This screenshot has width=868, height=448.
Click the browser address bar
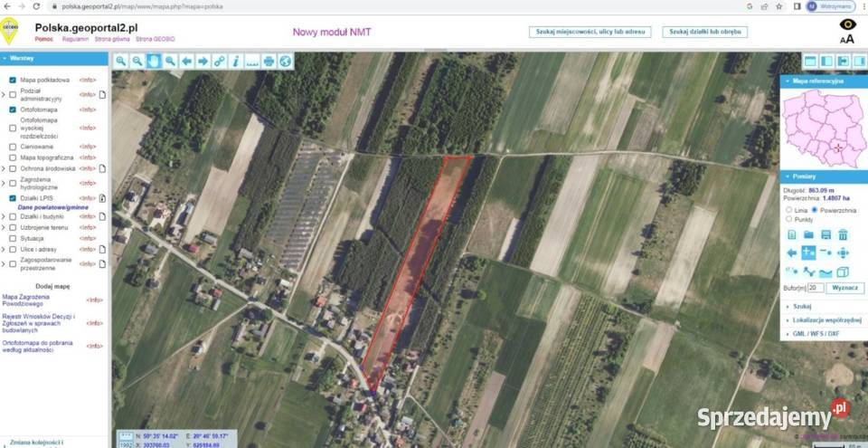[388, 6]
